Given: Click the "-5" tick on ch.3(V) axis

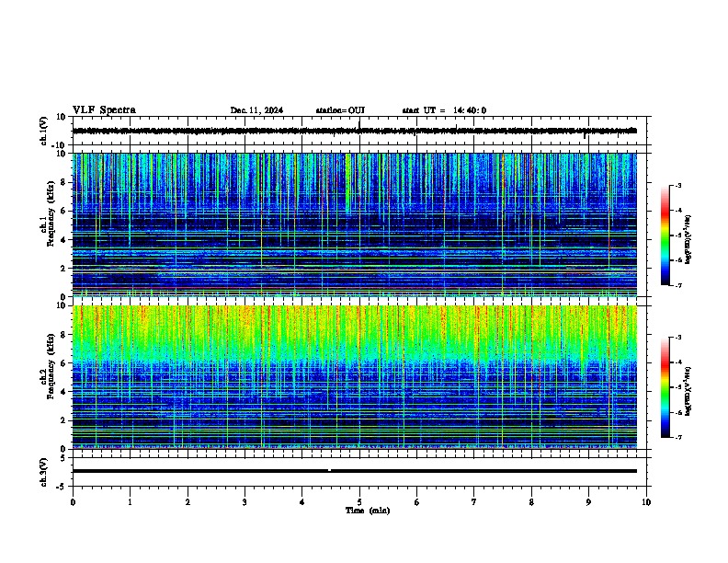Looking at the screenshot, I should pos(63,487).
